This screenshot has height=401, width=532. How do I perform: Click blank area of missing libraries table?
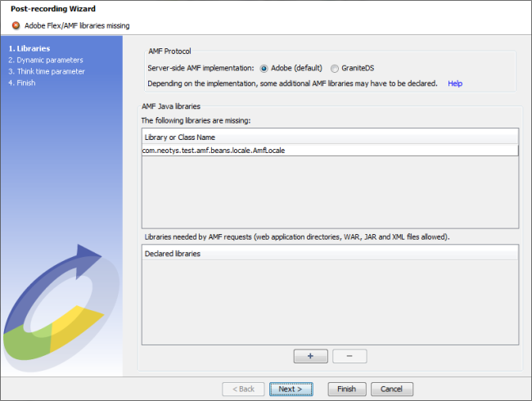(329, 192)
